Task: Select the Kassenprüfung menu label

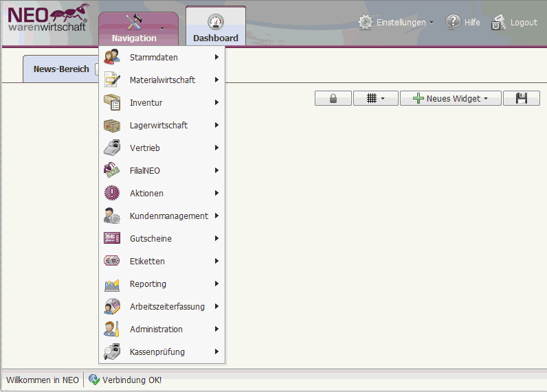Action: coord(157,352)
